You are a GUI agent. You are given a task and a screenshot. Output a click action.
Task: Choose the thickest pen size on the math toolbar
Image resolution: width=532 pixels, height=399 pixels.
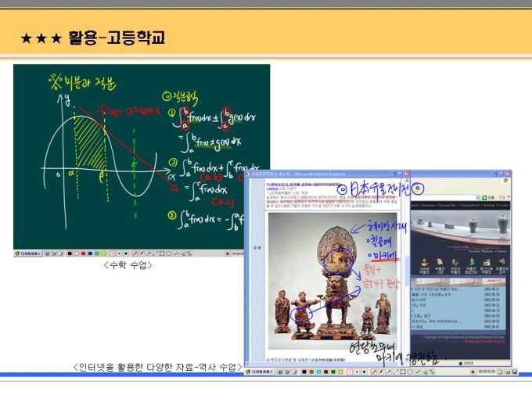pos(126,253)
